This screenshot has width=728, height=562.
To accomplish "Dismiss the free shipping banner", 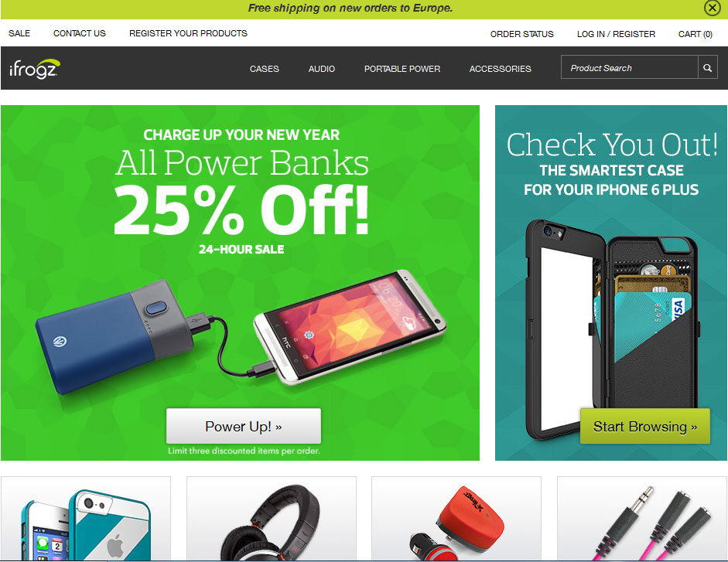I will (713, 8).
